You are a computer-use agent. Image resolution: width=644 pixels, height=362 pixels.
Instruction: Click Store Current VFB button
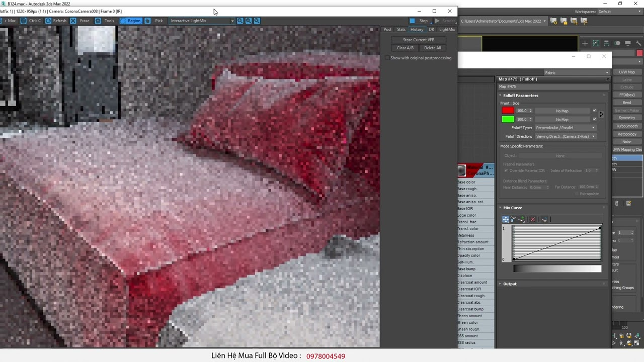pos(418,40)
